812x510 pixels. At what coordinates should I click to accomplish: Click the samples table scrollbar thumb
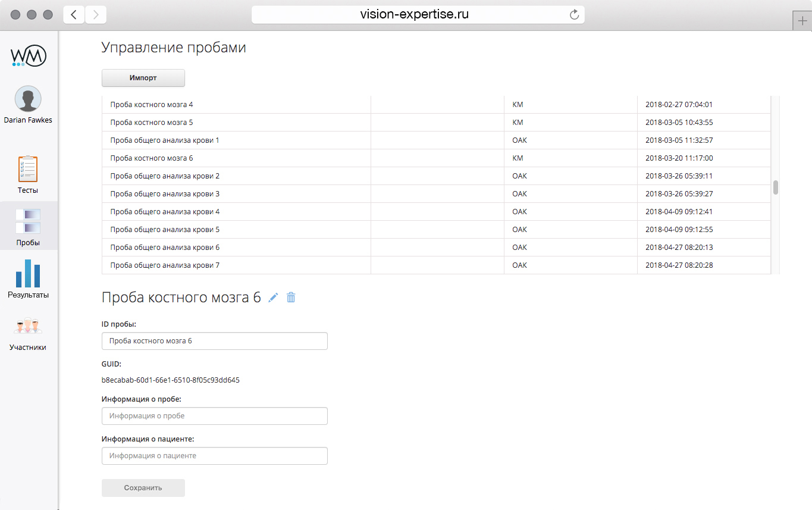pos(775,187)
